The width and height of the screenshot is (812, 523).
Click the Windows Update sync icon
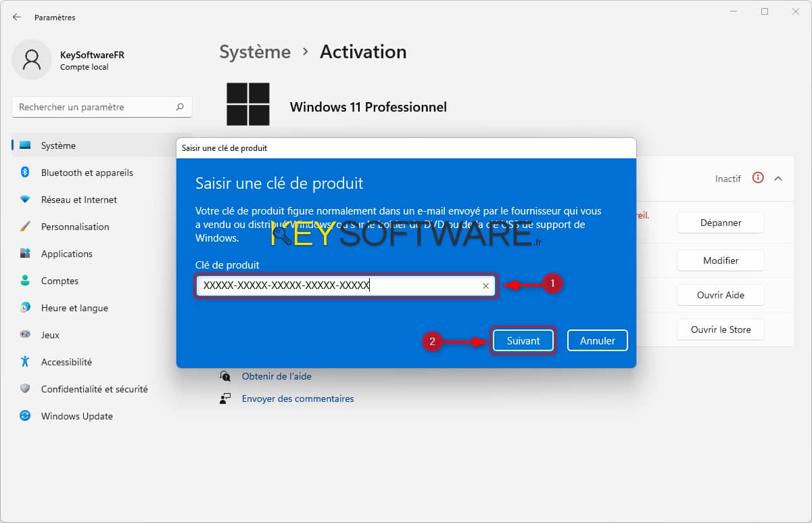click(25, 416)
